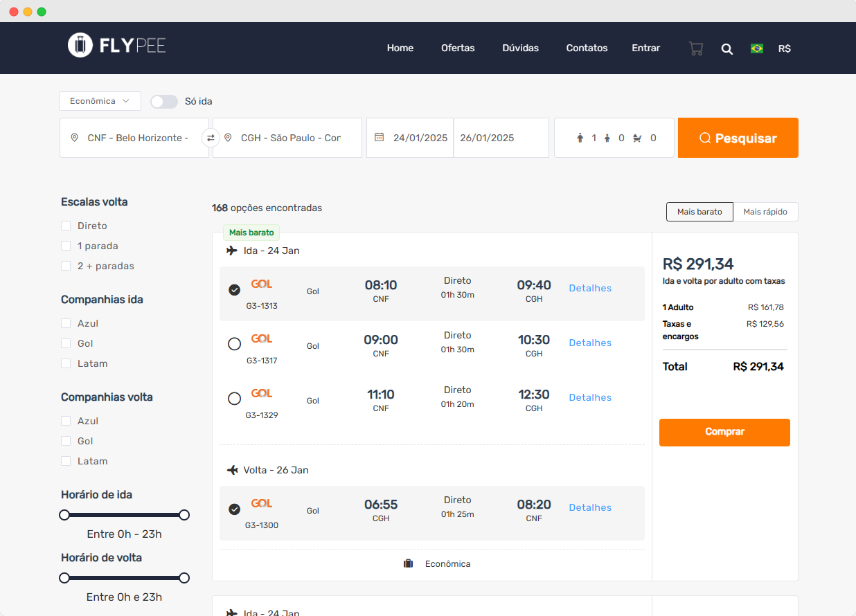
Task: Click the orange Comprar button
Action: (x=724, y=432)
